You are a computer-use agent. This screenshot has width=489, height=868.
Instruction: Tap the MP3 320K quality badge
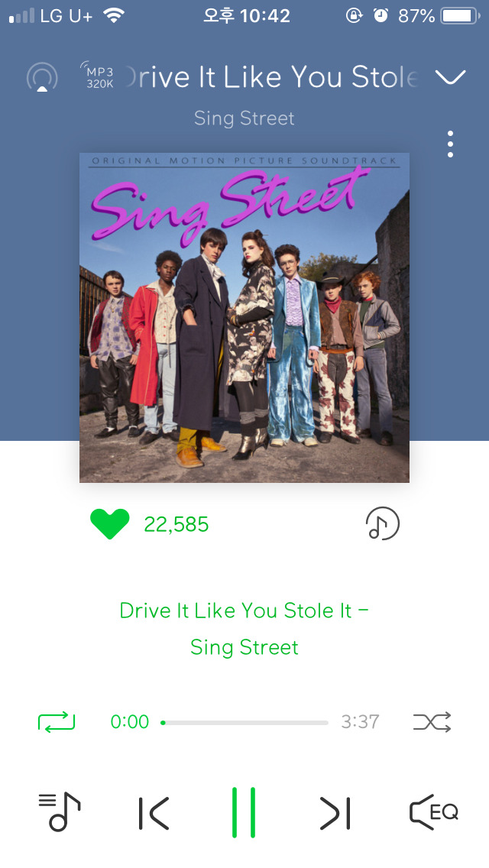pyautogui.click(x=99, y=76)
